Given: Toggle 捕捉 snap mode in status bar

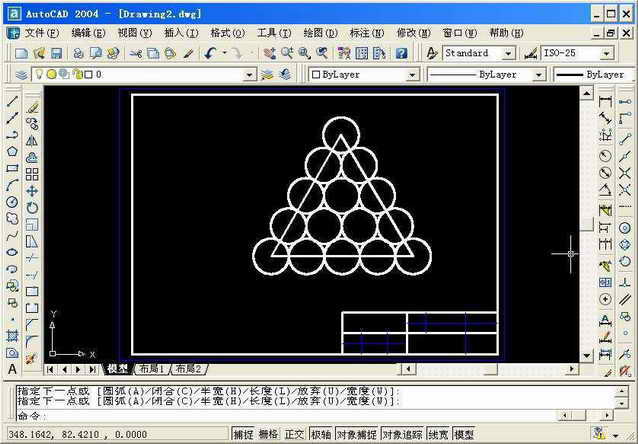Looking at the screenshot, I should pos(243,434).
